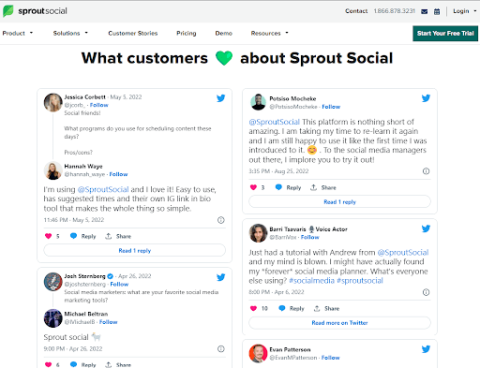480x368 pixels.
Task: Click the Start Your Free Trial button
Action: click(445, 33)
